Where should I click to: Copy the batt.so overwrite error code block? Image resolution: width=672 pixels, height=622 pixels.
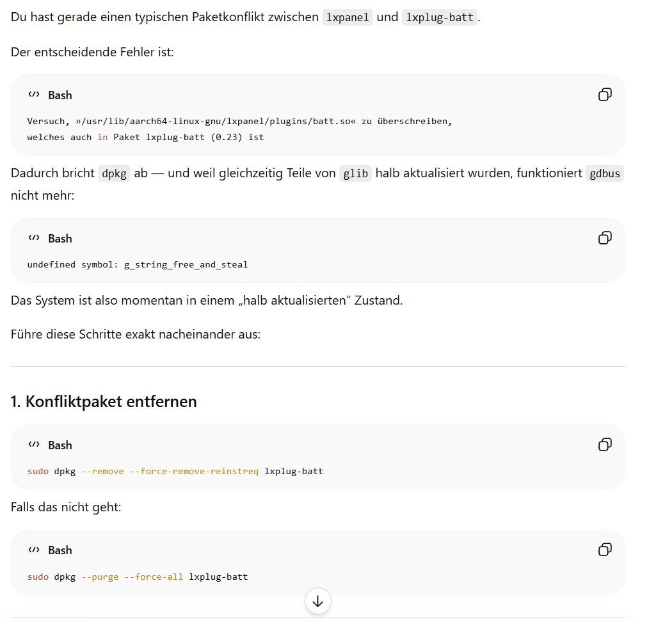(605, 95)
